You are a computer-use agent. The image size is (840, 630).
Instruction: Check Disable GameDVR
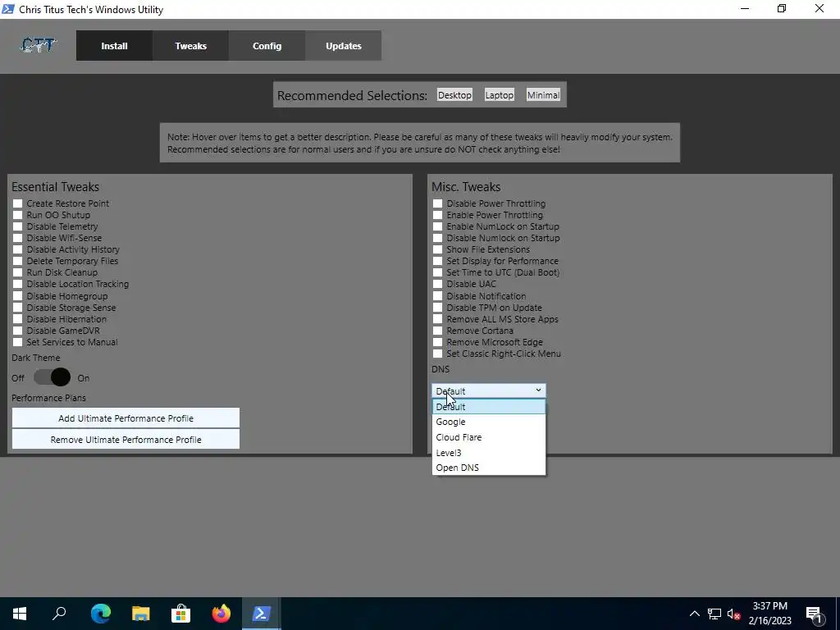click(18, 331)
